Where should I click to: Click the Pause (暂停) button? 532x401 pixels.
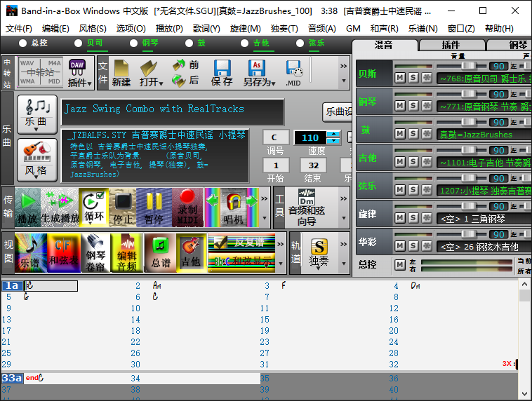(x=154, y=208)
